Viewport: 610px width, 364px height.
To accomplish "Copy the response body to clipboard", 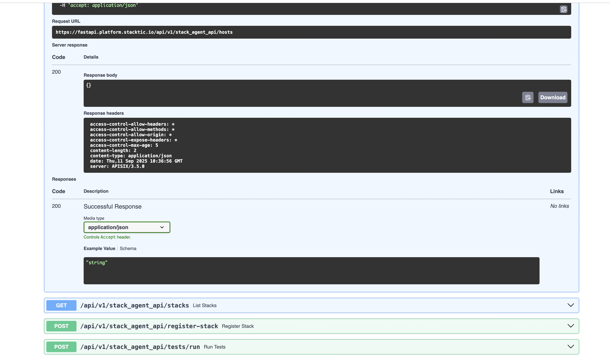I will coord(528,97).
